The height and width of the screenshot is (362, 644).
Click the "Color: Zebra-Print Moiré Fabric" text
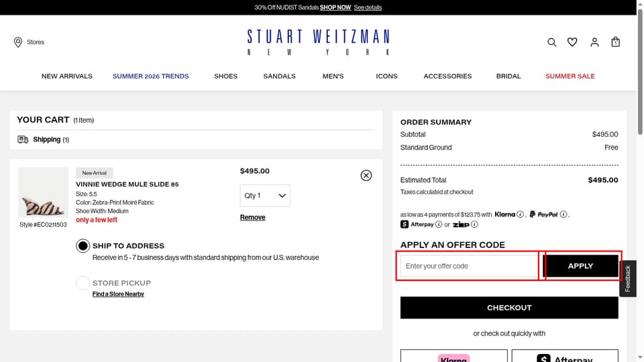115,202
